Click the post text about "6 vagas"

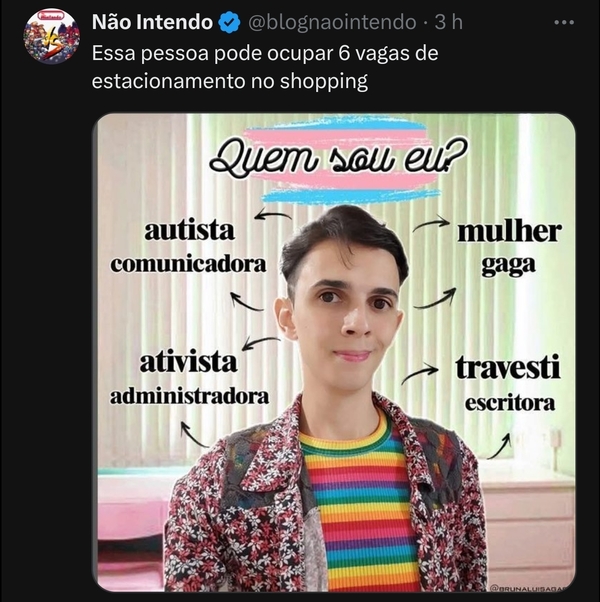(265, 67)
